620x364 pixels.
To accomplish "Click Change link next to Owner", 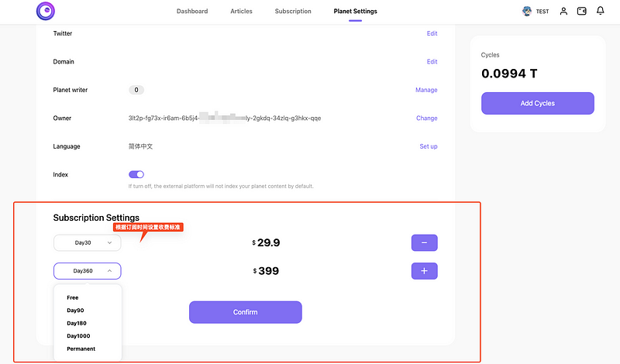I will point(426,118).
